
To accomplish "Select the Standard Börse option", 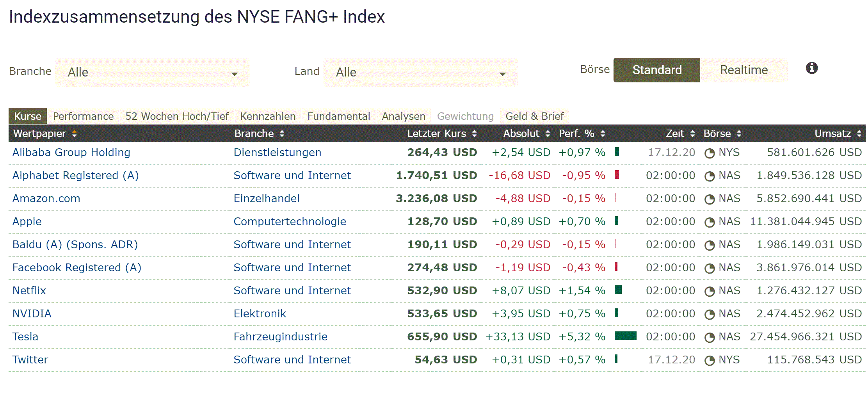I will [656, 70].
